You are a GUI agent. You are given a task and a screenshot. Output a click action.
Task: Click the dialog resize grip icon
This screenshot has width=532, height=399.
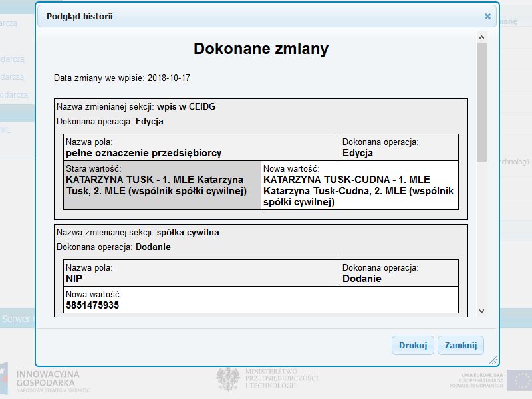pos(493,360)
